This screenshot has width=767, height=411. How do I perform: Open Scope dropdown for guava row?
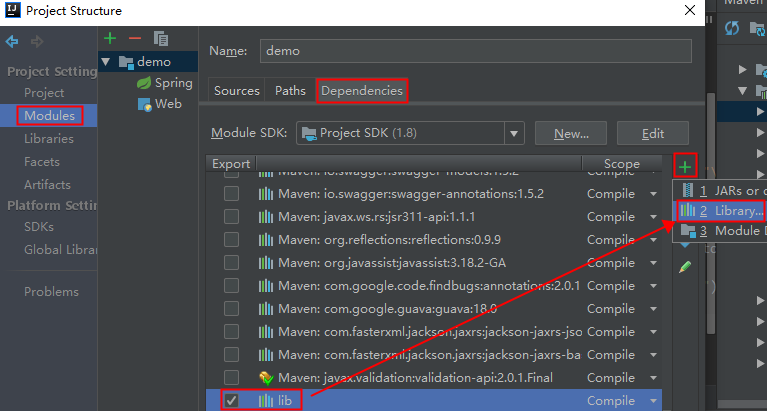coord(654,309)
